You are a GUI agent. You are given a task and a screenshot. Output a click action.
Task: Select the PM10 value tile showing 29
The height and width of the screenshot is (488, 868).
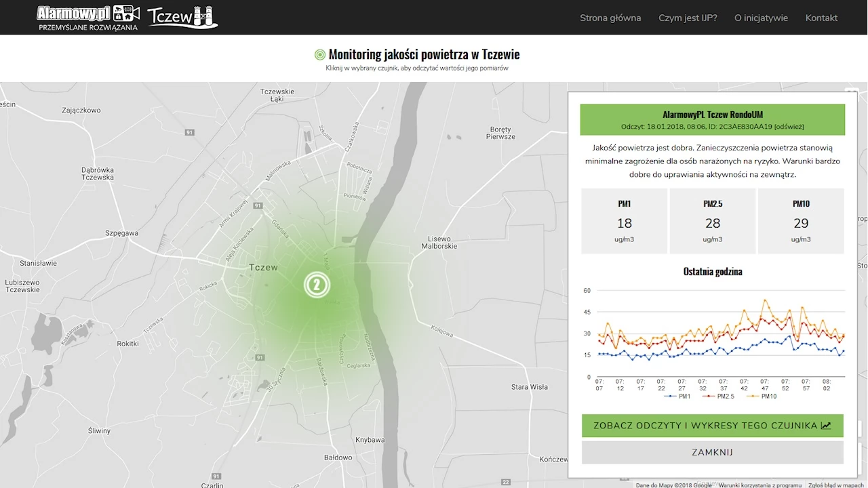pyautogui.click(x=801, y=222)
